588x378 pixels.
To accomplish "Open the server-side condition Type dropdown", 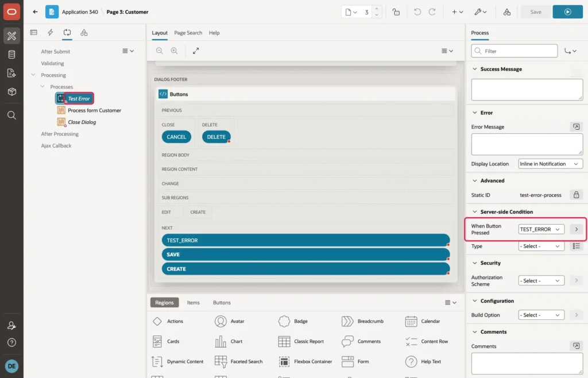I will pyautogui.click(x=541, y=246).
